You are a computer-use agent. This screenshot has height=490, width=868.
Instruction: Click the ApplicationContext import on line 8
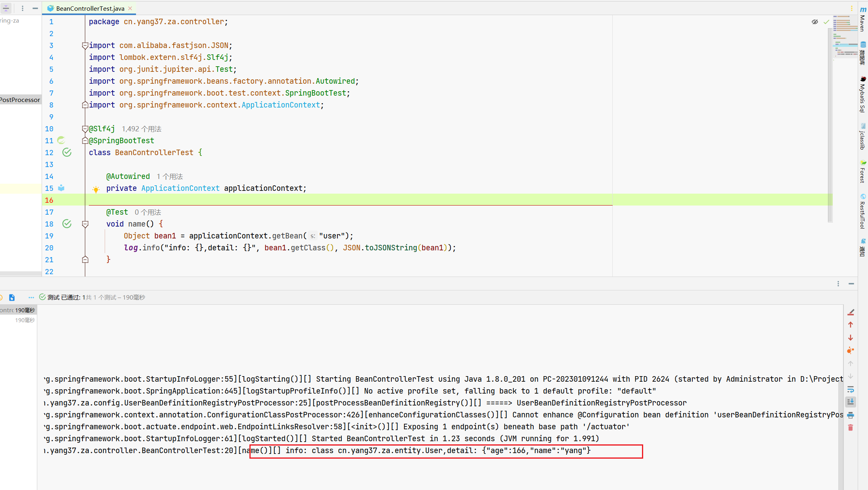point(281,105)
